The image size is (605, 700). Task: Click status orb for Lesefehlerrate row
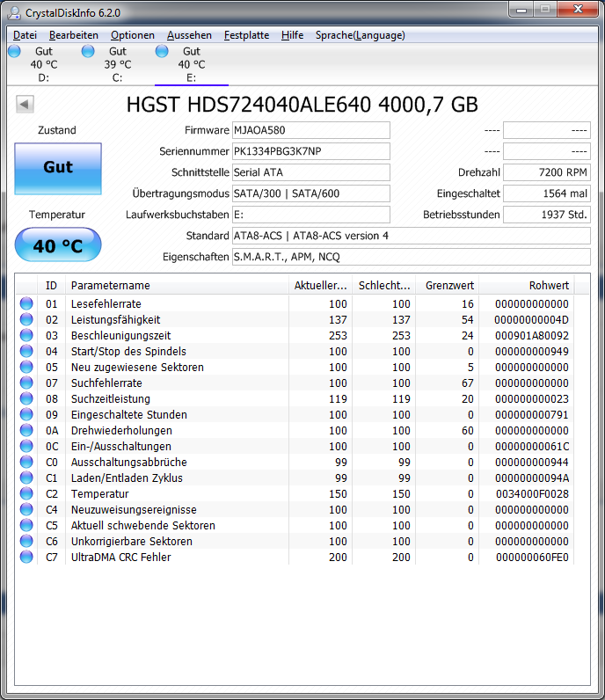(26, 303)
